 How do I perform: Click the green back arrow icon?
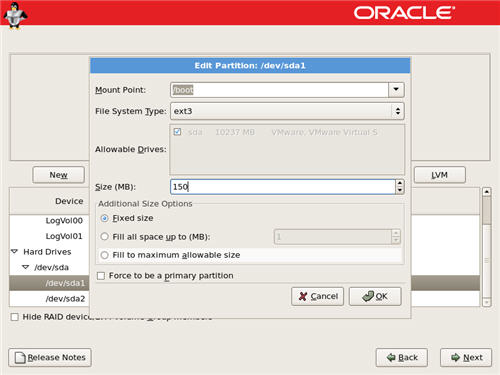[x=391, y=358]
